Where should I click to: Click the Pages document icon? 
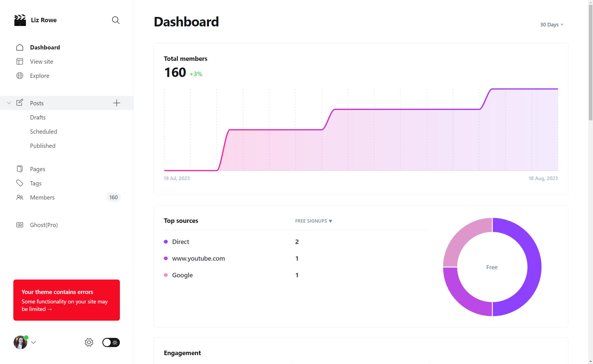(x=20, y=169)
